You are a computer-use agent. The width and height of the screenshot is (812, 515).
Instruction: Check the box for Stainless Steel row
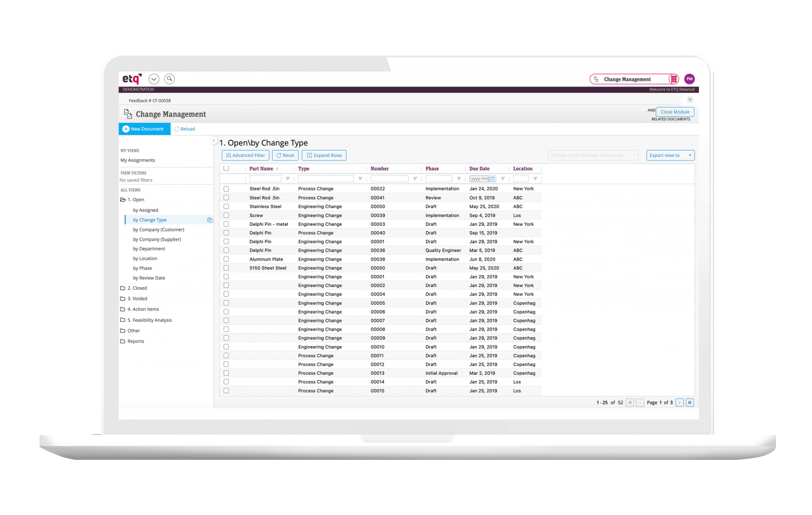(x=226, y=206)
